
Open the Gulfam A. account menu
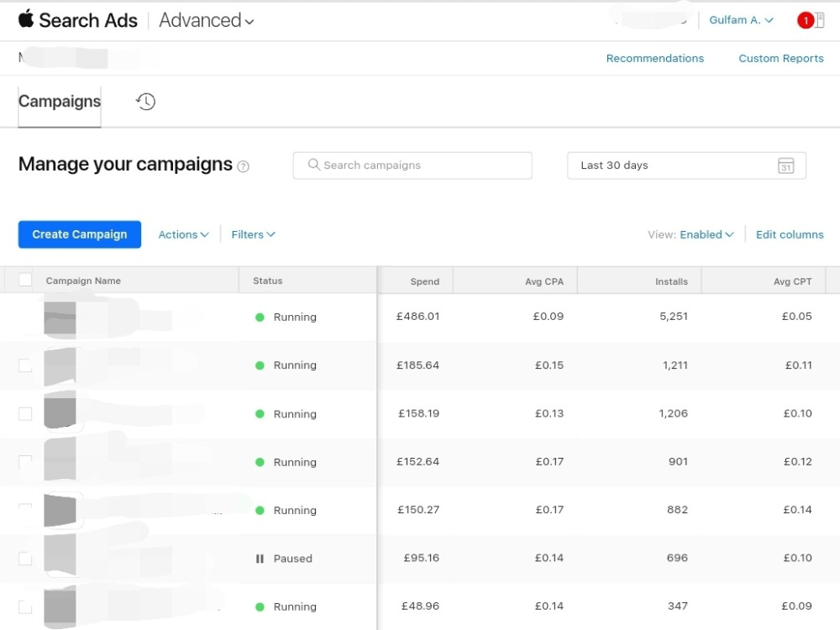[741, 20]
